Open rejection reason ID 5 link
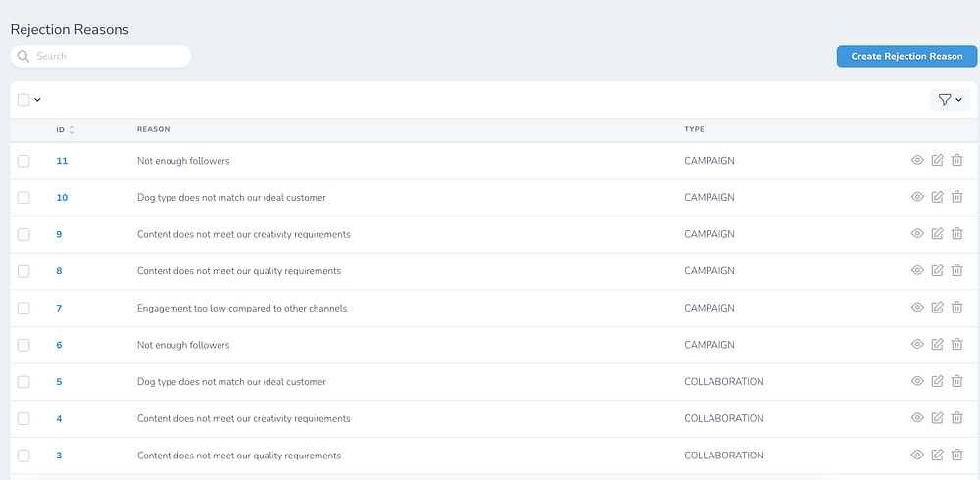980x480 pixels. click(x=59, y=381)
